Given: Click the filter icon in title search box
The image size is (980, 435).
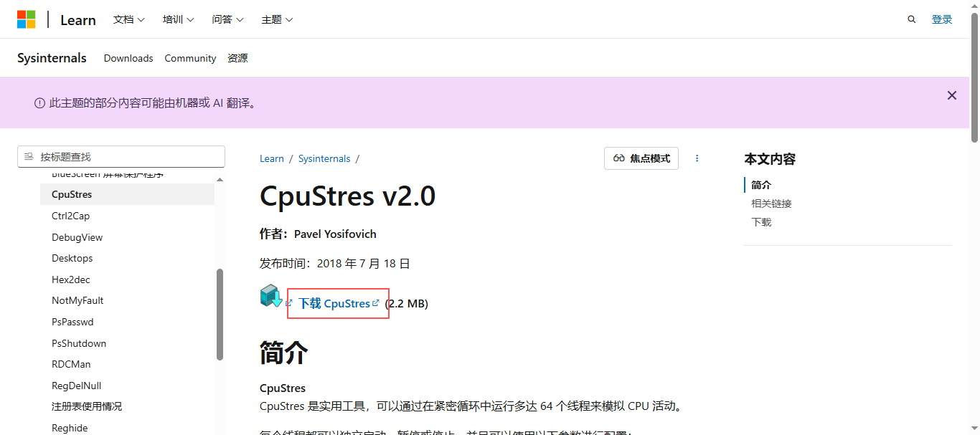Looking at the screenshot, I should point(29,156).
